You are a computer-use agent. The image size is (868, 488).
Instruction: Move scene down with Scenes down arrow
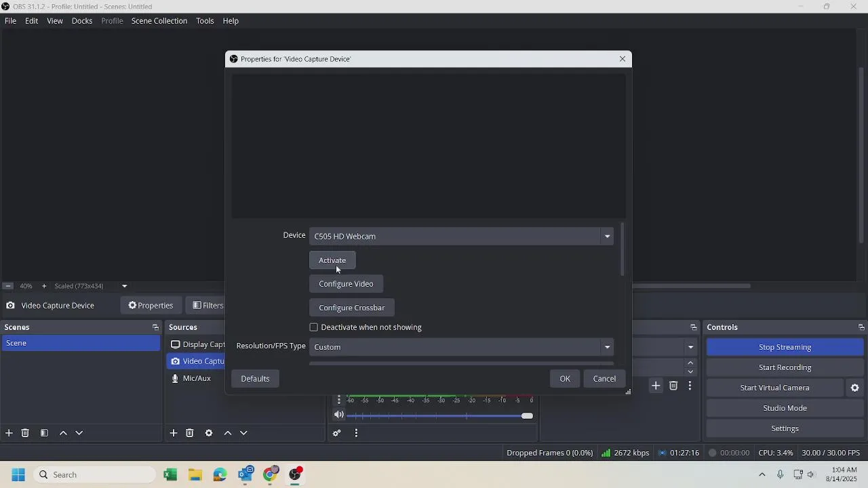[79, 433]
